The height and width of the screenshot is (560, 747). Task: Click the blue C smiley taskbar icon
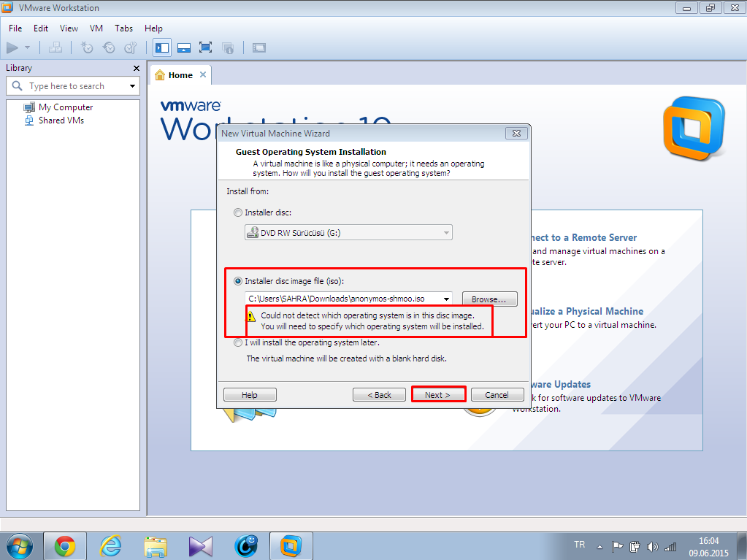click(x=246, y=546)
